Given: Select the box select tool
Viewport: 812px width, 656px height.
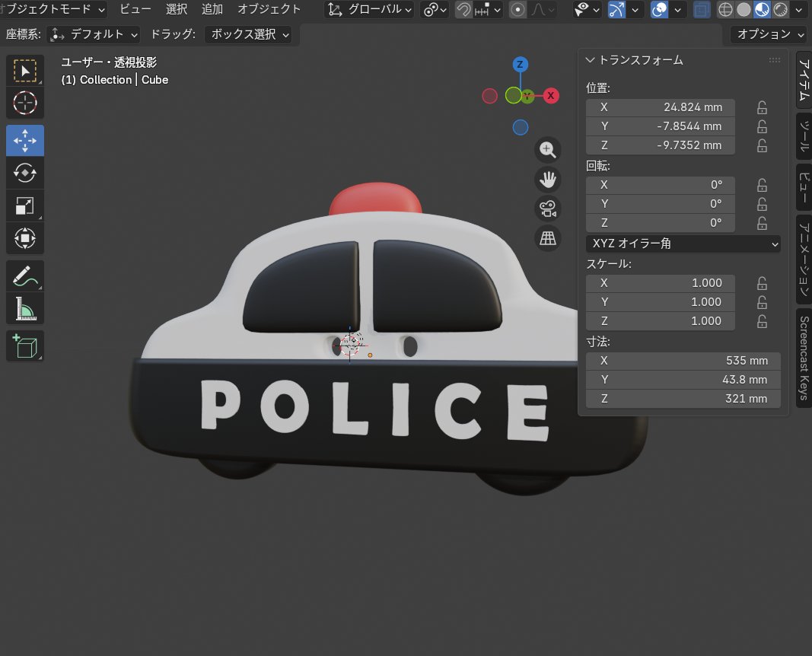Looking at the screenshot, I should tap(25, 71).
